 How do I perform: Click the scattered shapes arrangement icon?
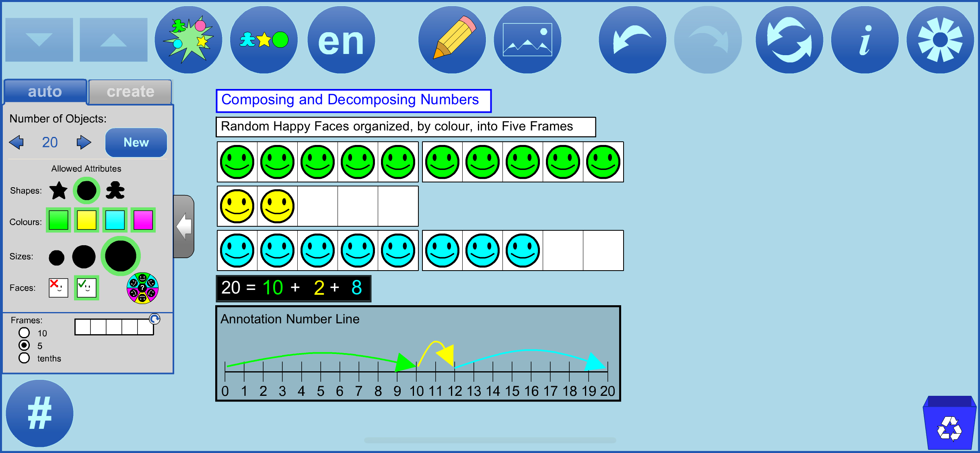(x=188, y=39)
